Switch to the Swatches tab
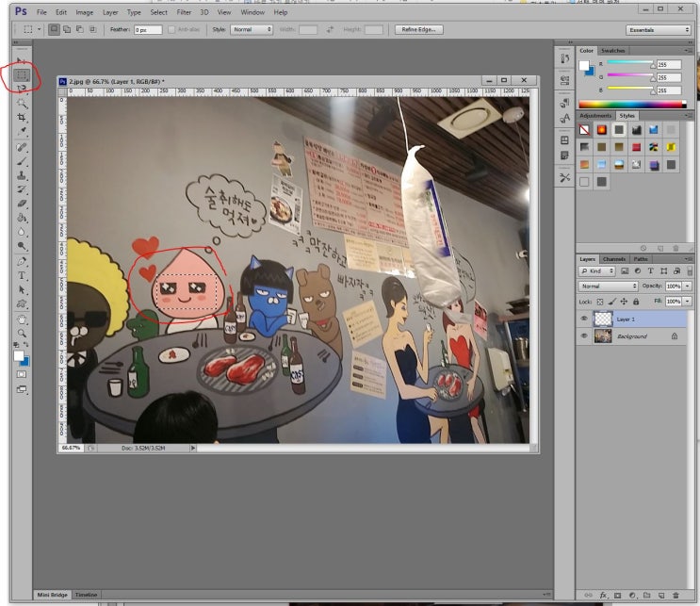700x606 pixels. click(x=612, y=51)
